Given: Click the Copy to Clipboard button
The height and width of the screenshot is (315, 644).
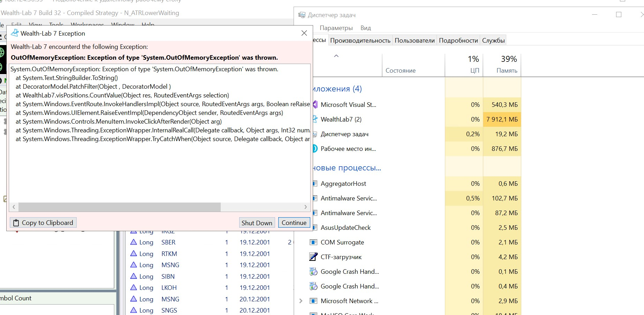Looking at the screenshot, I should pos(43,223).
